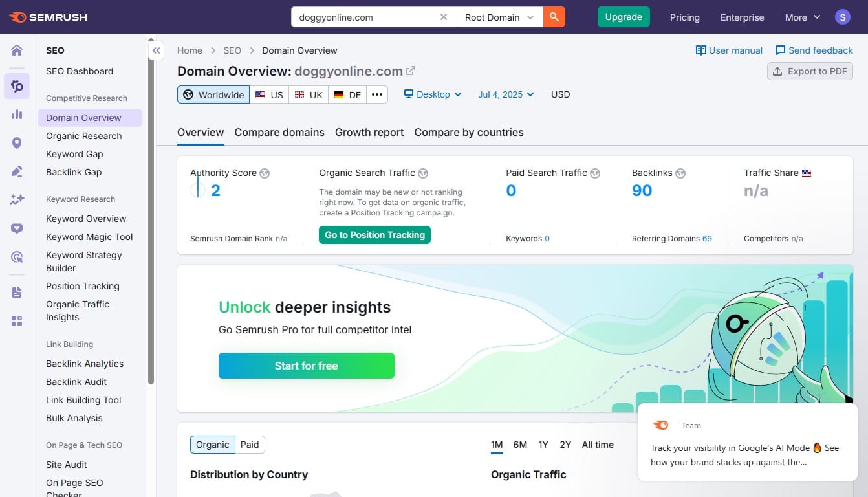
Task: Click Export to PDF button
Action: coord(810,71)
